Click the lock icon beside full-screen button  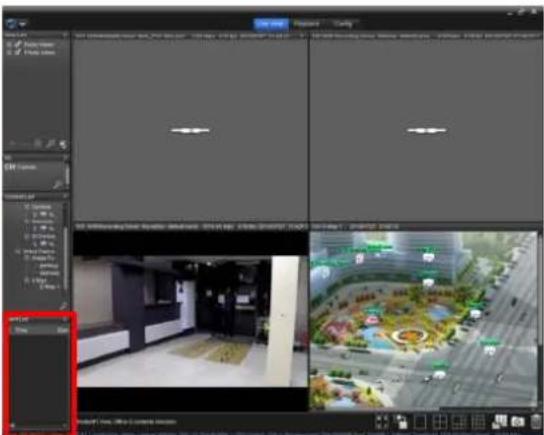coord(401,421)
